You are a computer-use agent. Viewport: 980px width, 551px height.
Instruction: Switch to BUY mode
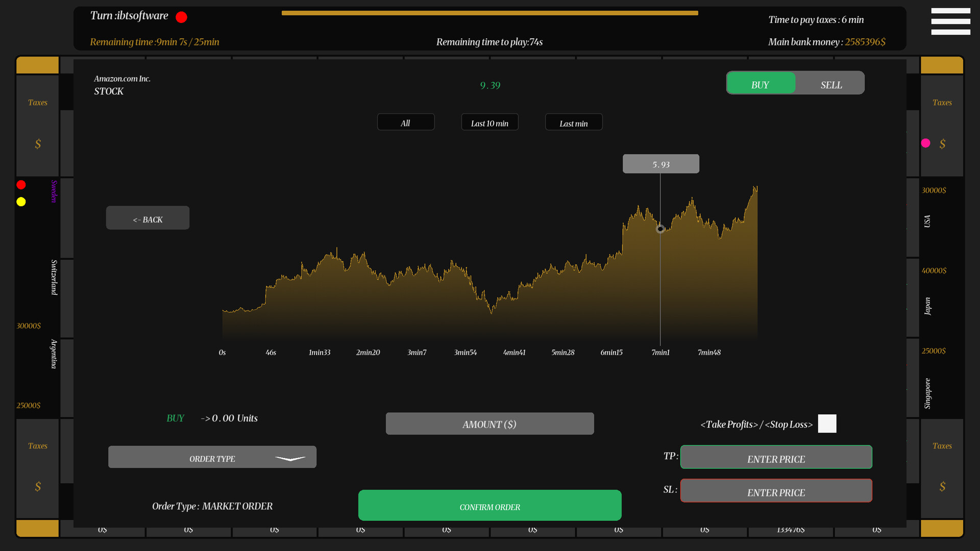[761, 84]
